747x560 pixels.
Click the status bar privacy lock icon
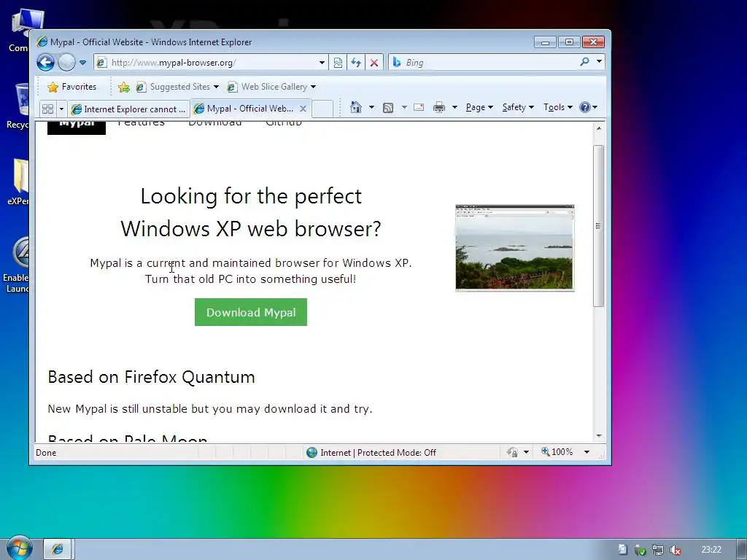pyautogui.click(x=513, y=452)
